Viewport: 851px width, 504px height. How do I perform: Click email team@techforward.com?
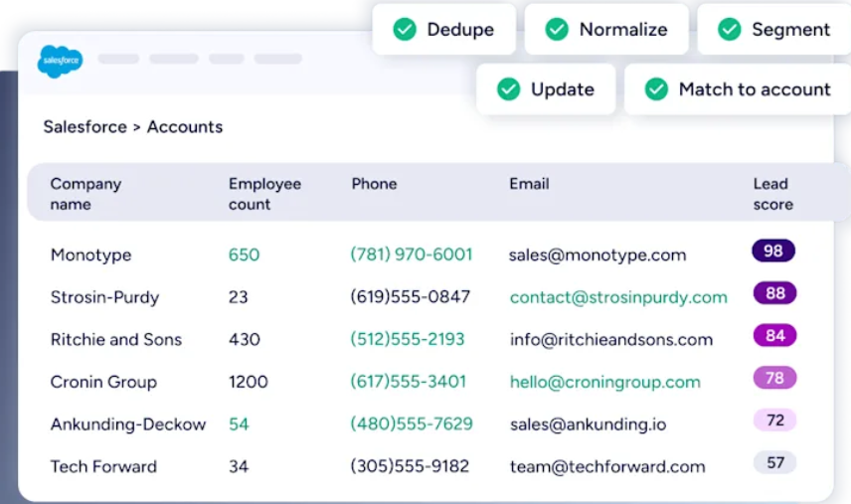click(607, 466)
